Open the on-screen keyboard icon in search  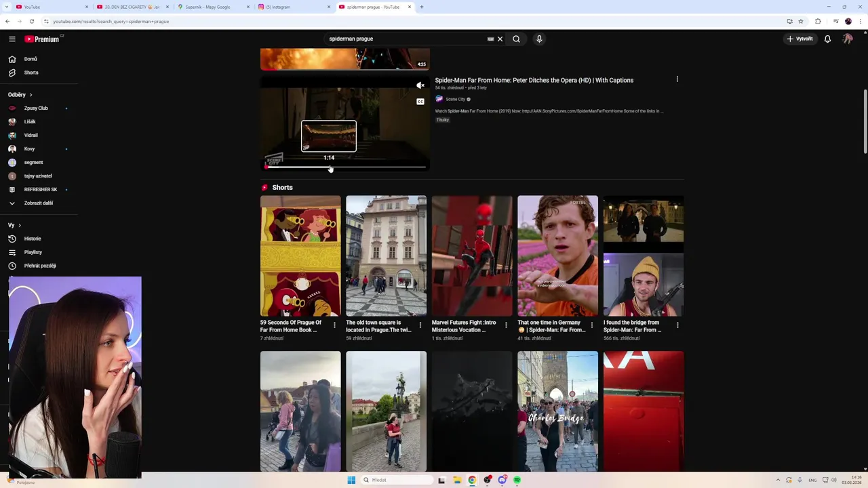tap(490, 39)
